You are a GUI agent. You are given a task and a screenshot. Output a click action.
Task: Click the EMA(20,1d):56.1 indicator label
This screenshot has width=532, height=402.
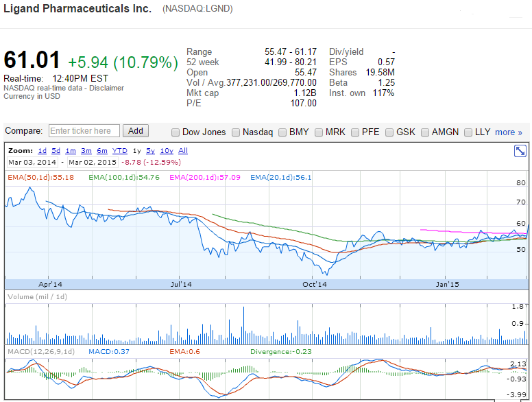[280, 177]
